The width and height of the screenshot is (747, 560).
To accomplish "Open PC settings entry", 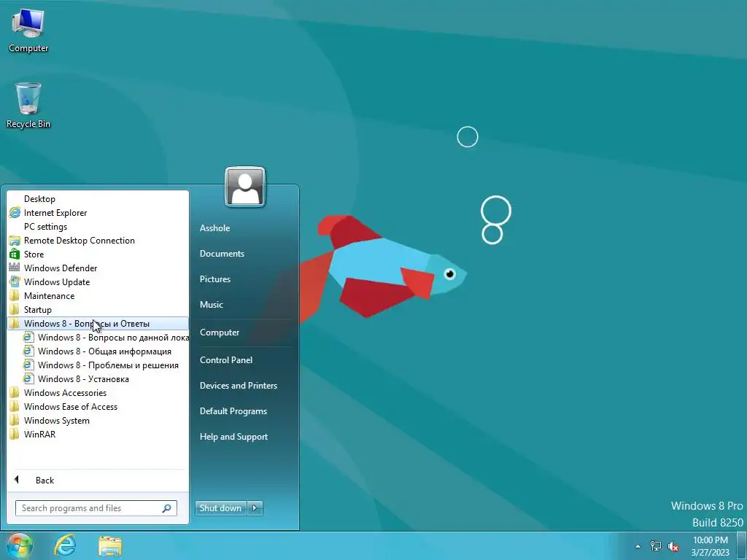I will click(x=98, y=227).
